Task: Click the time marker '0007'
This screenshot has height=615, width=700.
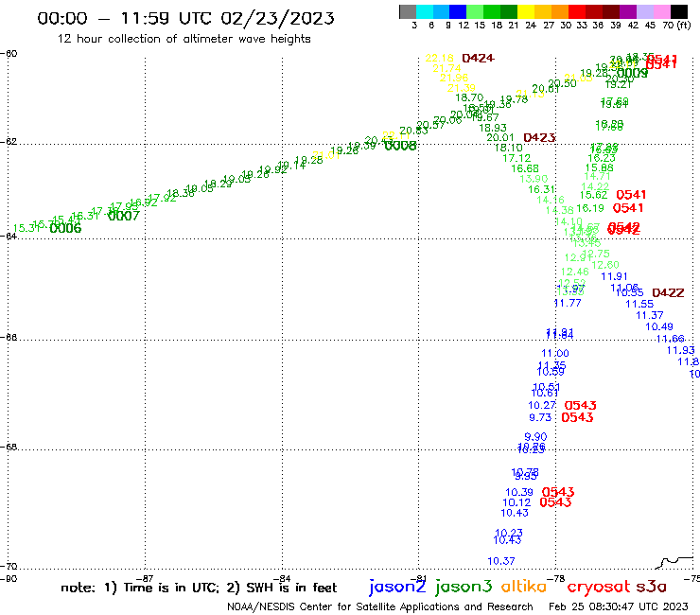Action: click(124, 216)
